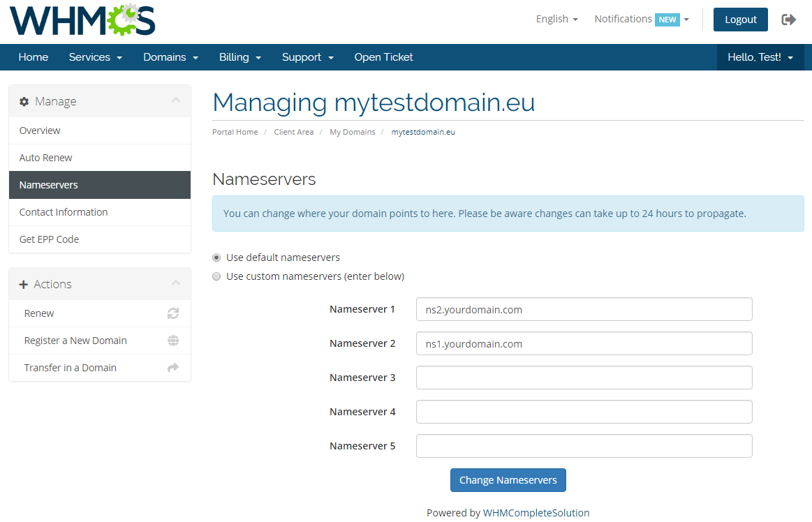Expand the Hello, Test! account menu
812x522 pixels.
760,57
